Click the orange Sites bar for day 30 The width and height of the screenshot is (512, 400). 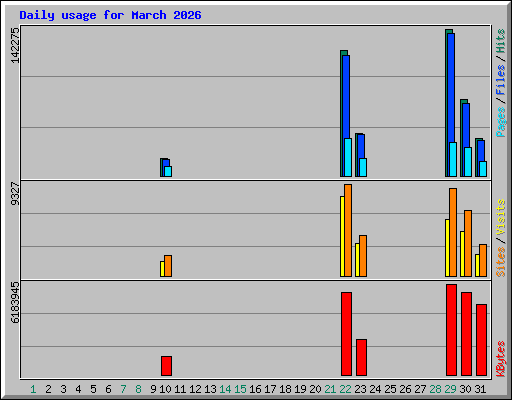pos(468,243)
